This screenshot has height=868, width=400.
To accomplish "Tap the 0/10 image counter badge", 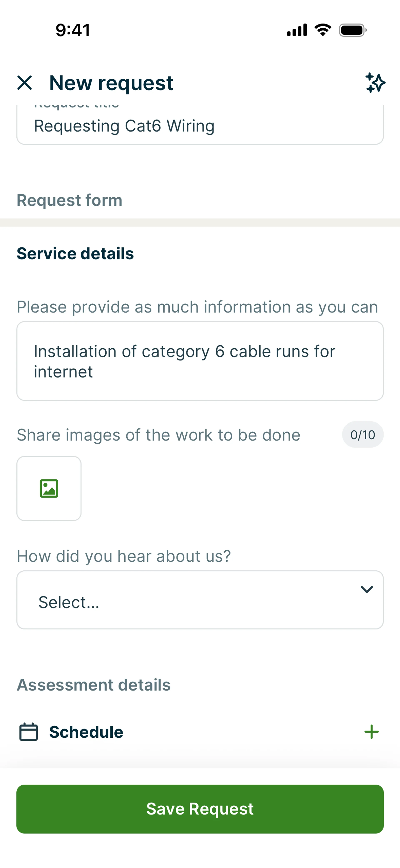I will tap(363, 435).
